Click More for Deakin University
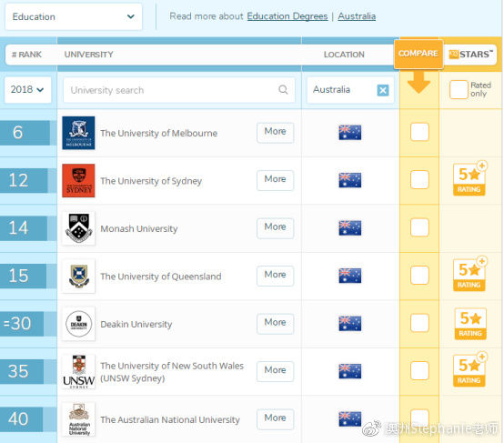This screenshot has height=443, width=504. coord(275,323)
